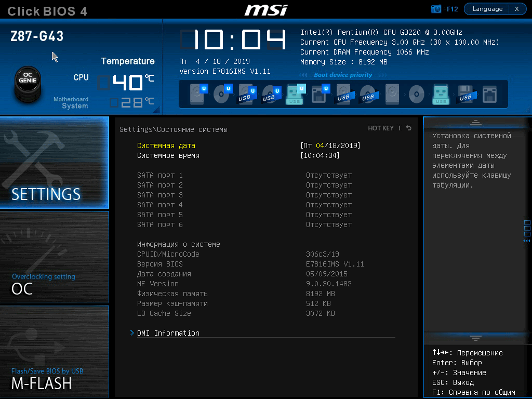
Task: Click the F12 screenshot camera icon
Action: (x=436, y=9)
